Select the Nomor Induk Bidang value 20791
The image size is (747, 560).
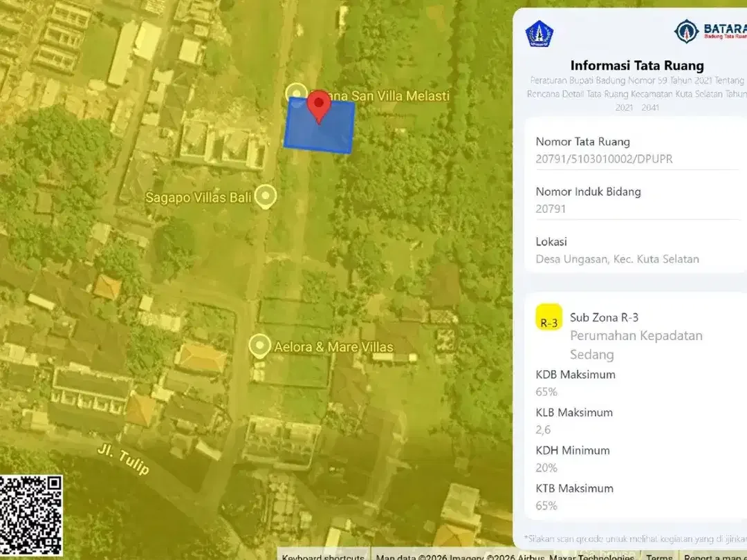coord(551,209)
